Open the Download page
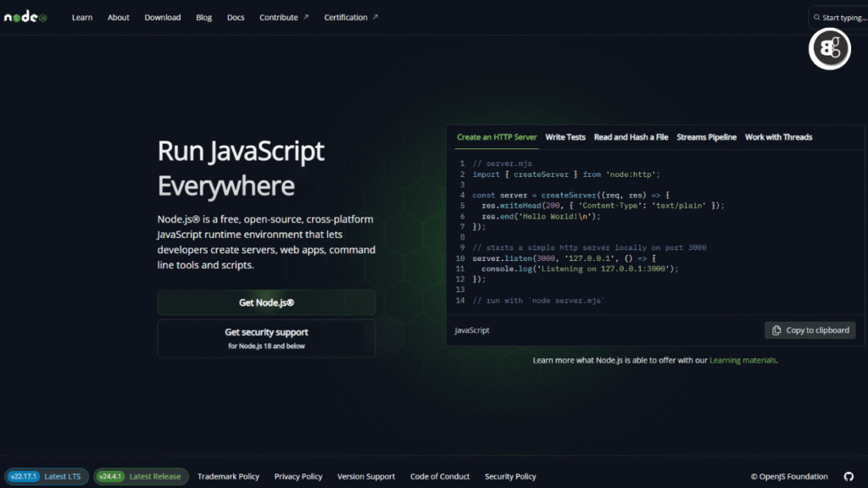This screenshot has width=868, height=488. point(162,17)
